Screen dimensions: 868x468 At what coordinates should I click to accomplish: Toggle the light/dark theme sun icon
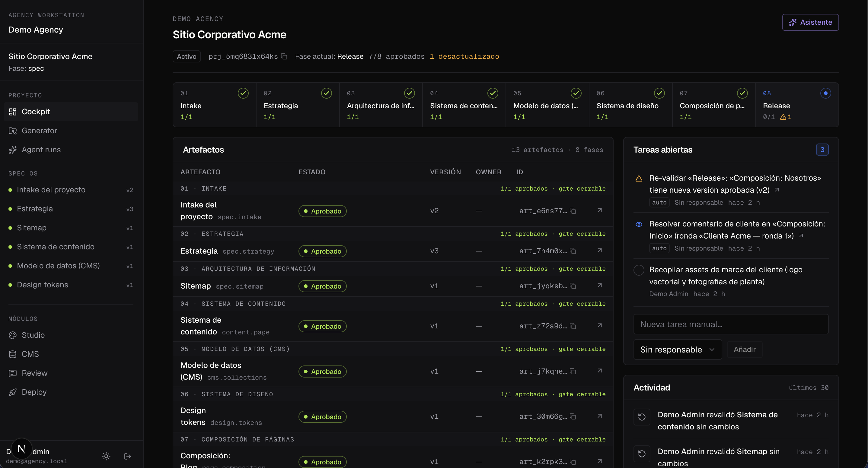106,456
